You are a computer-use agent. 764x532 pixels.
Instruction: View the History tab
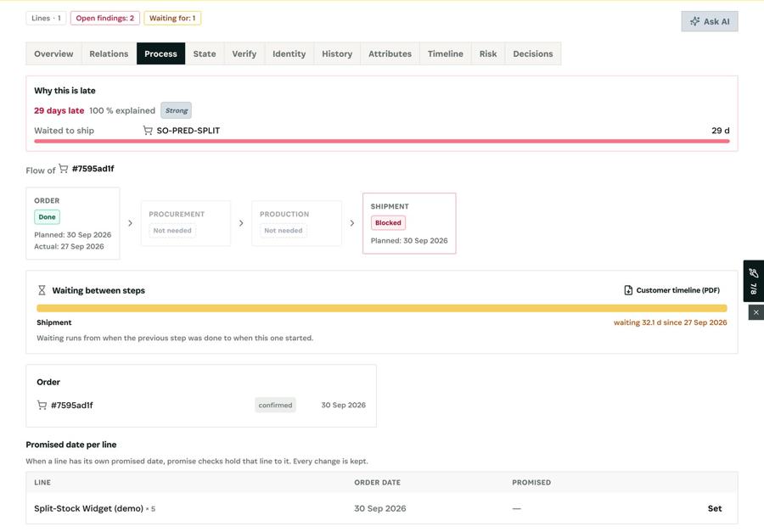click(337, 53)
